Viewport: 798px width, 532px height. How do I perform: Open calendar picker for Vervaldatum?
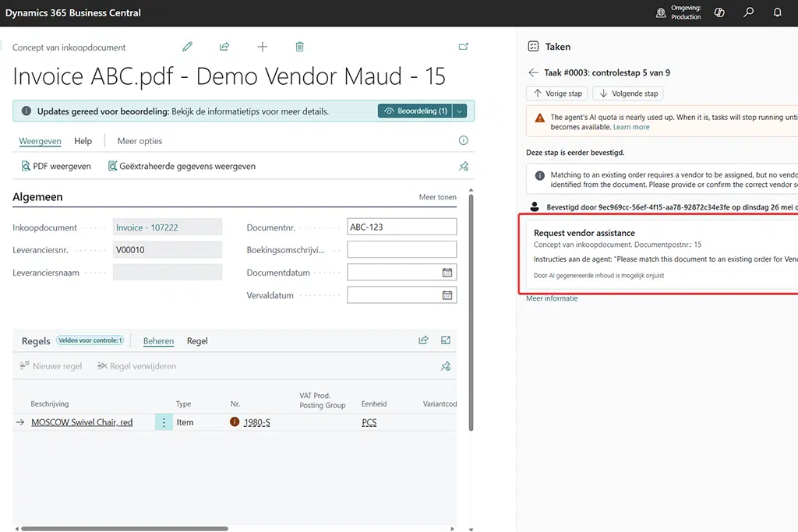(447, 295)
